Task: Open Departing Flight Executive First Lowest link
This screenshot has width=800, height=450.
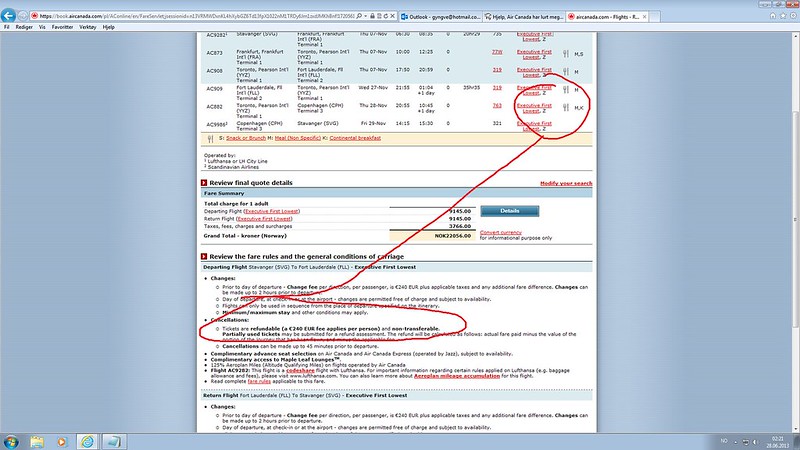Action: (271, 211)
